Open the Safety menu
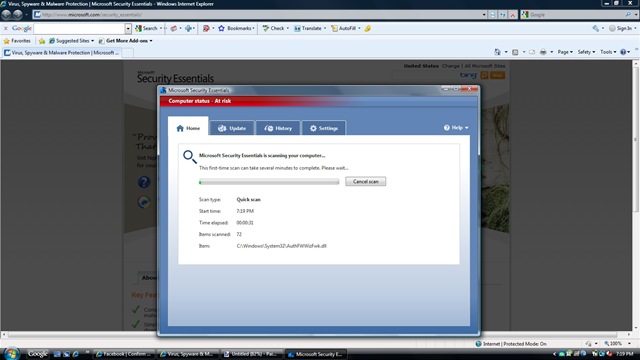 tap(586, 52)
